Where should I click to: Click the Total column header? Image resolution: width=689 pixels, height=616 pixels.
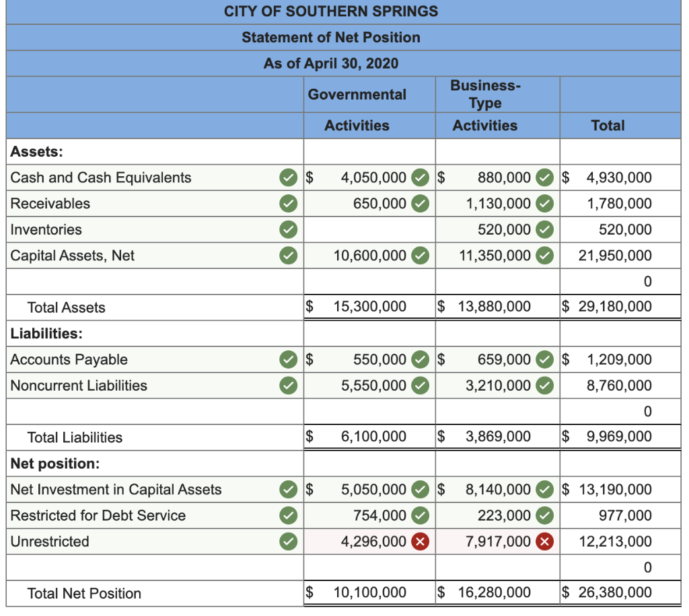pos(608,126)
